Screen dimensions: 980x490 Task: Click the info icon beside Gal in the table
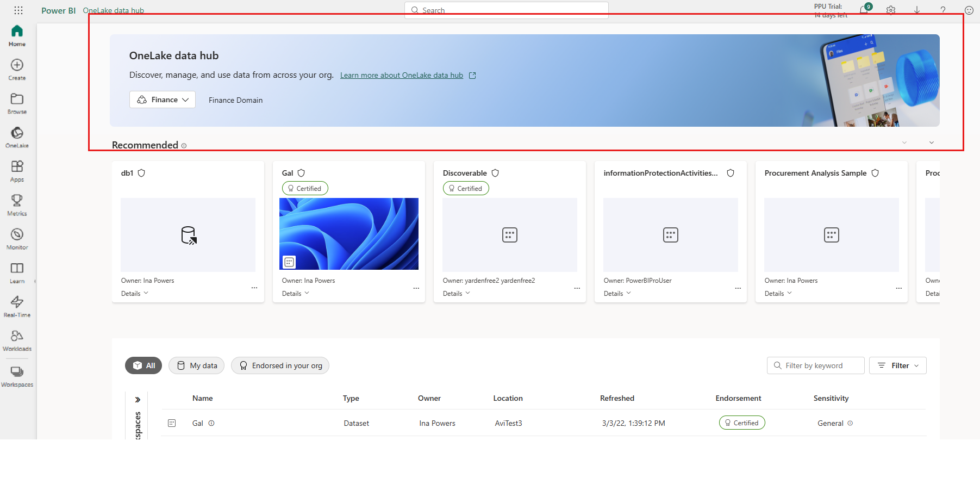[x=211, y=423]
